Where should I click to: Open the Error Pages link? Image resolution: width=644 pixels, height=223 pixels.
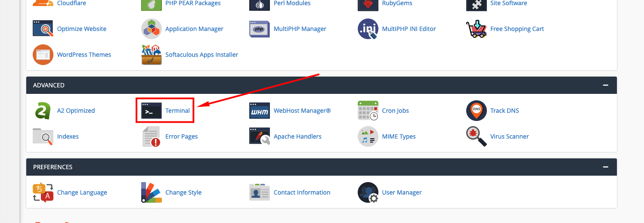point(181,136)
